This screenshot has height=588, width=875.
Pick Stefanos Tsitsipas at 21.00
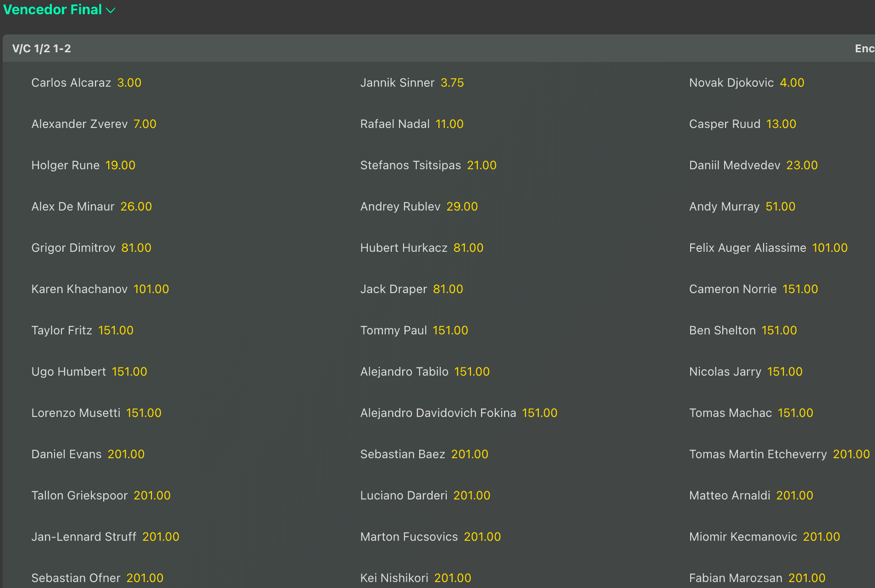428,165
